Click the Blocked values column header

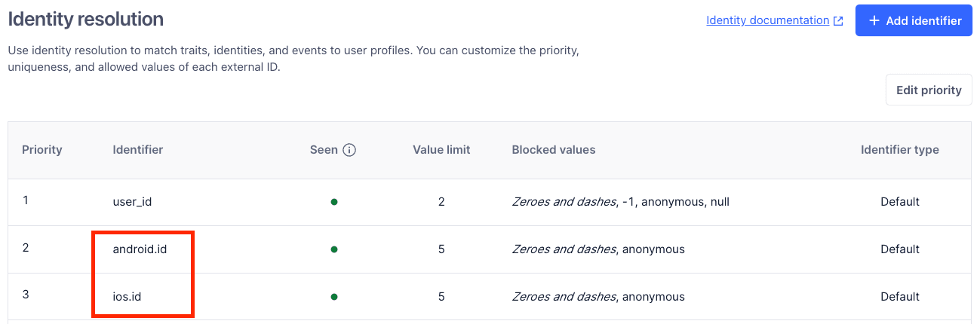click(553, 150)
